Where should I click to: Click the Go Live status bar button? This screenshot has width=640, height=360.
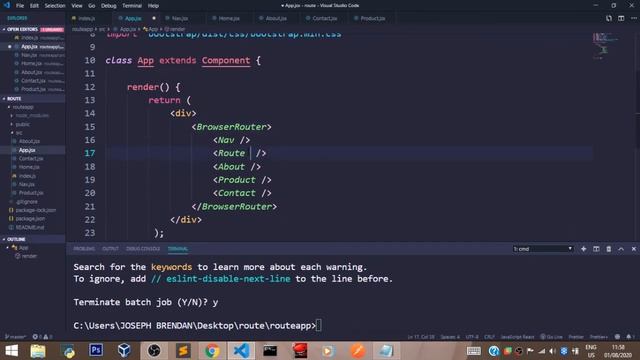[x=551, y=337]
